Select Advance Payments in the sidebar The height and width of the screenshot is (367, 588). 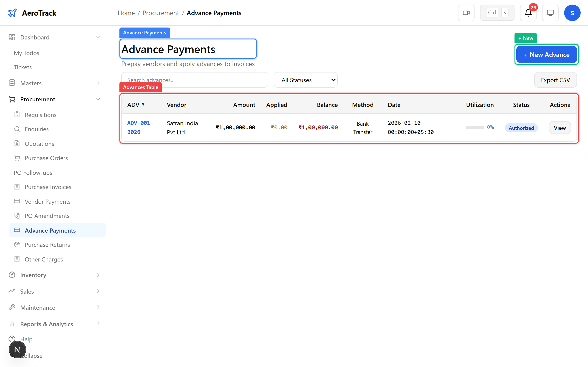pyautogui.click(x=50, y=230)
